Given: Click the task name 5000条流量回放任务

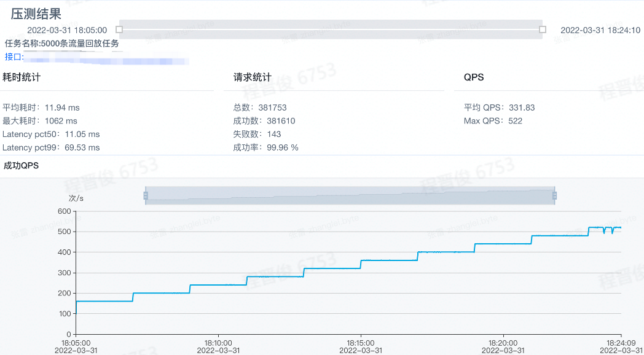Looking at the screenshot, I should pyautogui.click(x=80, y=44).
